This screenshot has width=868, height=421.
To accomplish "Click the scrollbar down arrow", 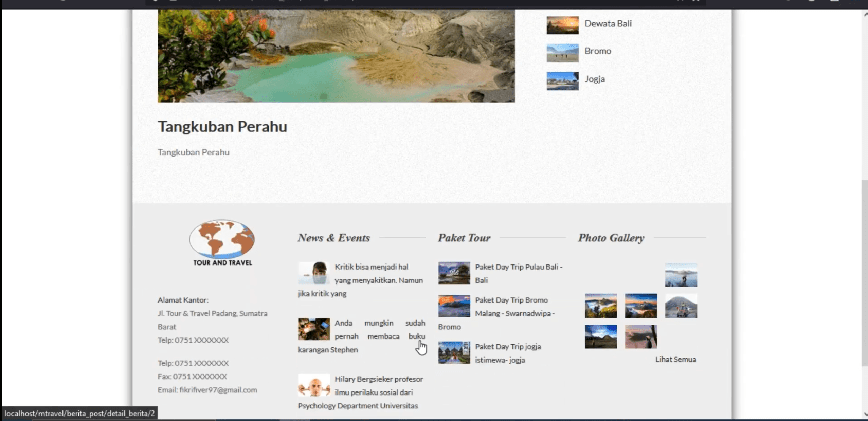I will [x=865, y=414].
